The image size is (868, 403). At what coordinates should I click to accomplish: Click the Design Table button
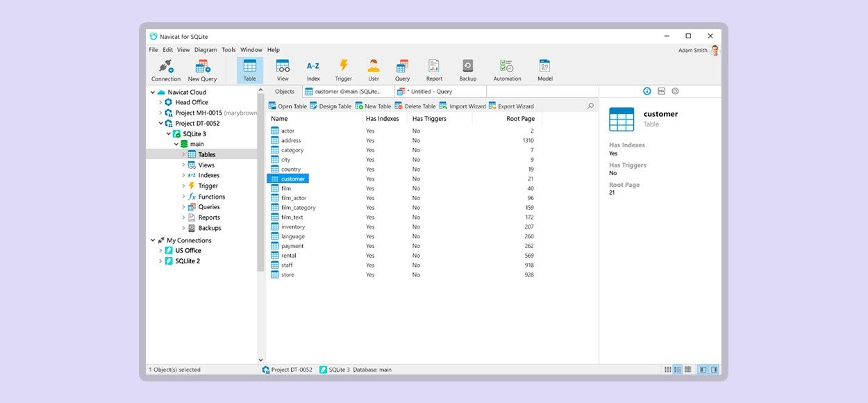coord(331,106)
